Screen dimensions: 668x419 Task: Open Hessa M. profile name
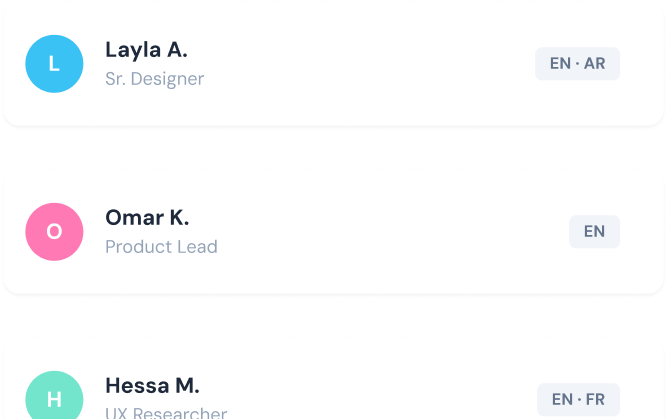152,386
